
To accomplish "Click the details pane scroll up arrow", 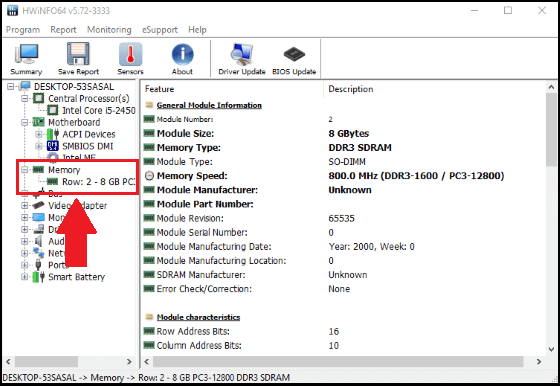I will pos(551,87).
